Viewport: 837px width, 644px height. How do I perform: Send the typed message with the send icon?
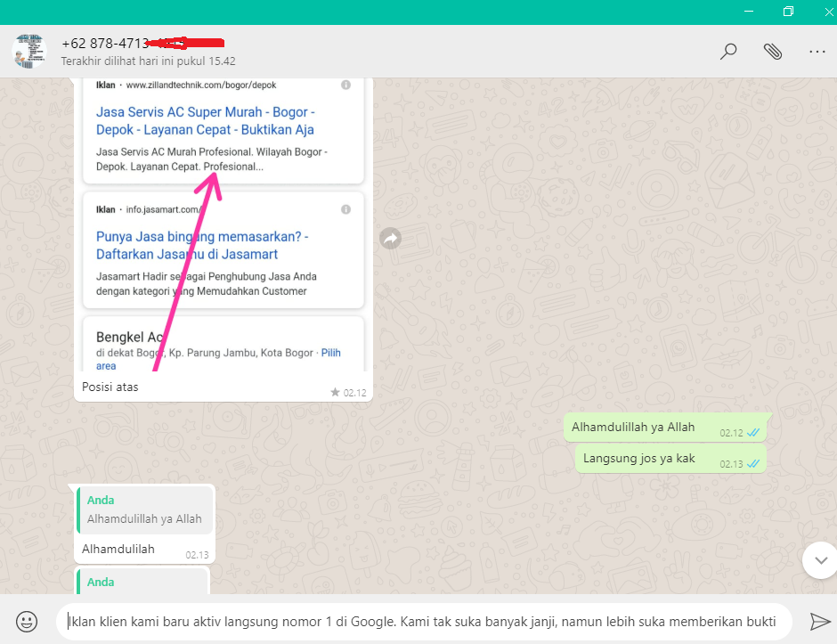(819, 621)
